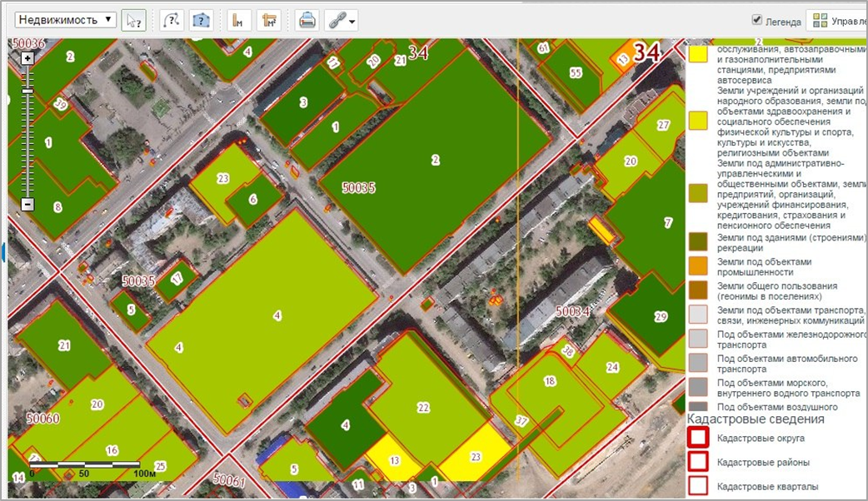
Task: Activate the measure distance ruler tool
Action: [238, 21]
